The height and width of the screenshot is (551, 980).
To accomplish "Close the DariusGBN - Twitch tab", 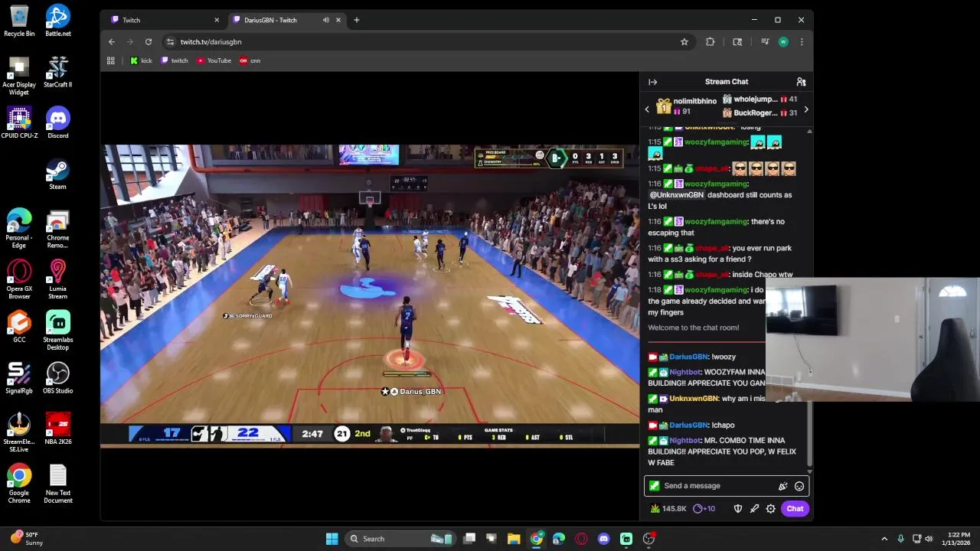I will pos(338,20).
